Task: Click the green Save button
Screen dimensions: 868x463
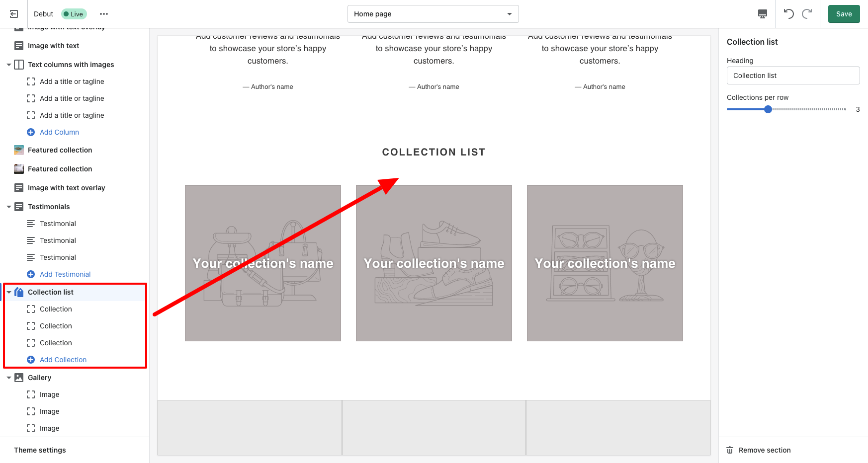Action: [844, 14]
